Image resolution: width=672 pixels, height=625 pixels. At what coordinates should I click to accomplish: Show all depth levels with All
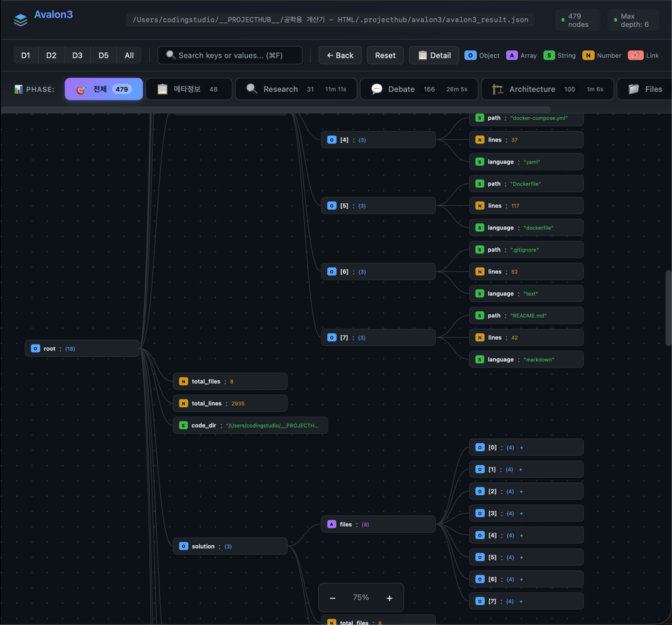(x=129, y=55)
